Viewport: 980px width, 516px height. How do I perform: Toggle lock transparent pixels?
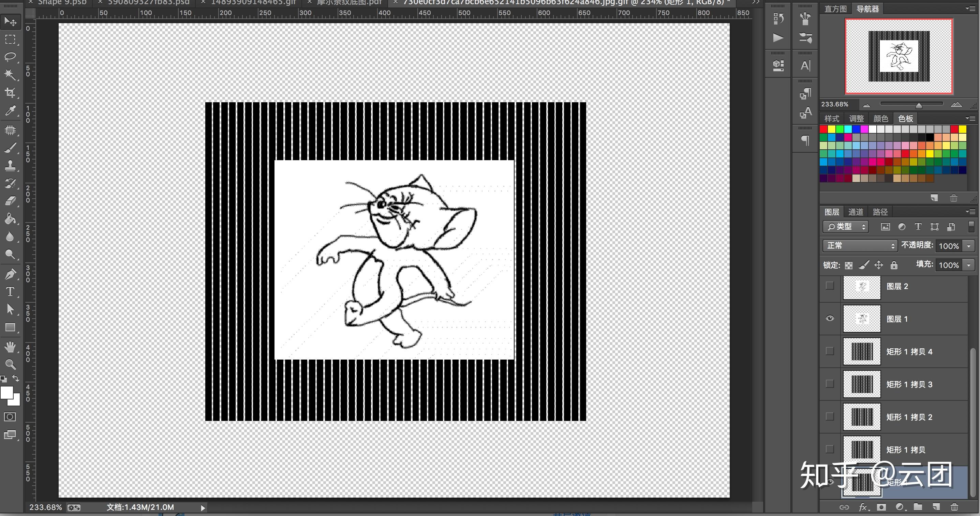849,265
